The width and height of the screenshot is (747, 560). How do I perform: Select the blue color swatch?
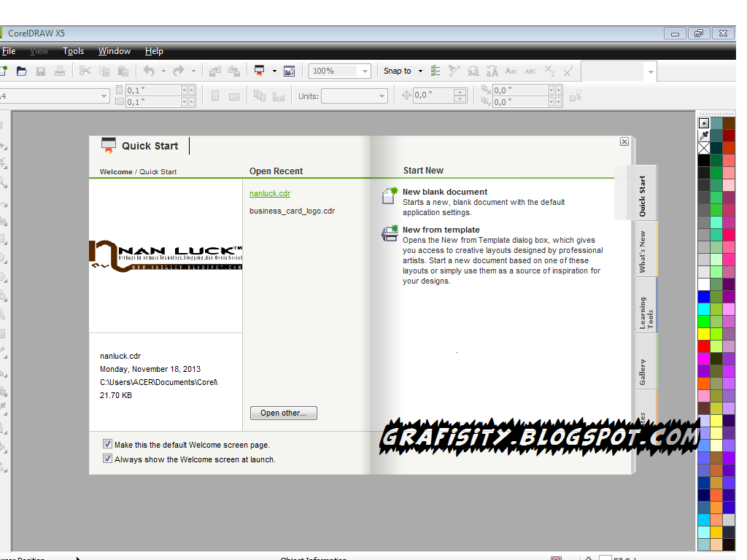point(704,296)
